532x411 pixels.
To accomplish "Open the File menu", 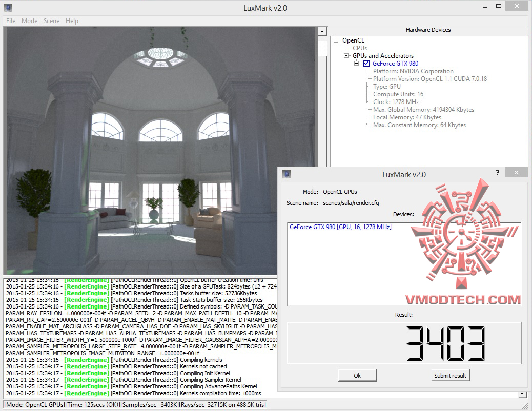I will [11, 20].
